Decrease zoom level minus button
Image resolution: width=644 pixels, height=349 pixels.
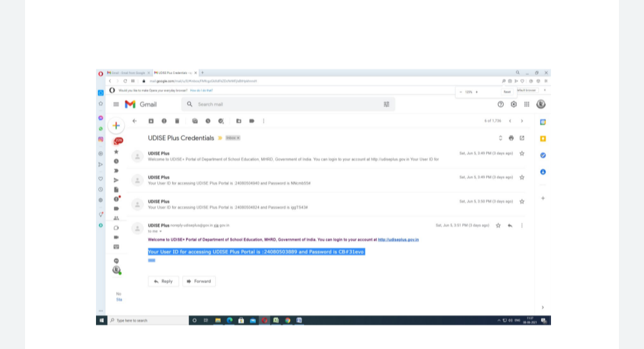pyautogui.click(x=461, y=92)
